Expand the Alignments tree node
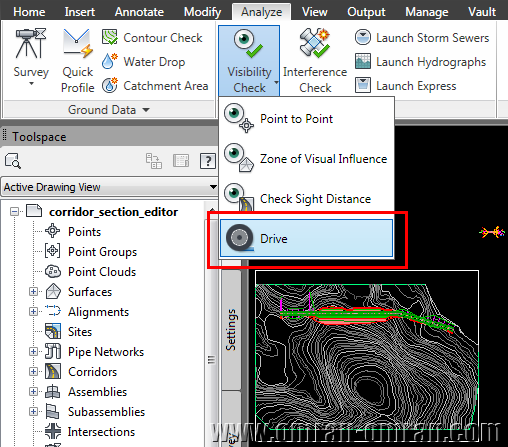Image resolution: width=508 pixels, height=447 pixels. coord(33,312)
